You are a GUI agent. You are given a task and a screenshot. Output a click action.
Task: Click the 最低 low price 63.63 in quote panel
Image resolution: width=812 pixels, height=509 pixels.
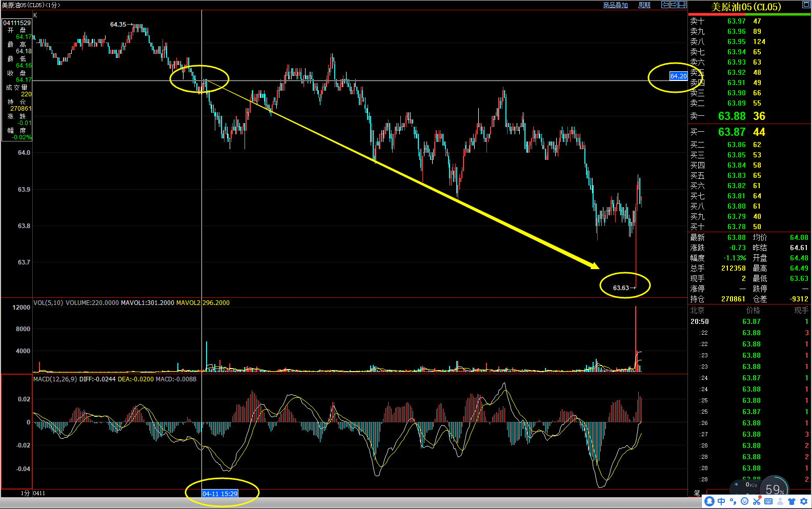[x=799, y=278]
